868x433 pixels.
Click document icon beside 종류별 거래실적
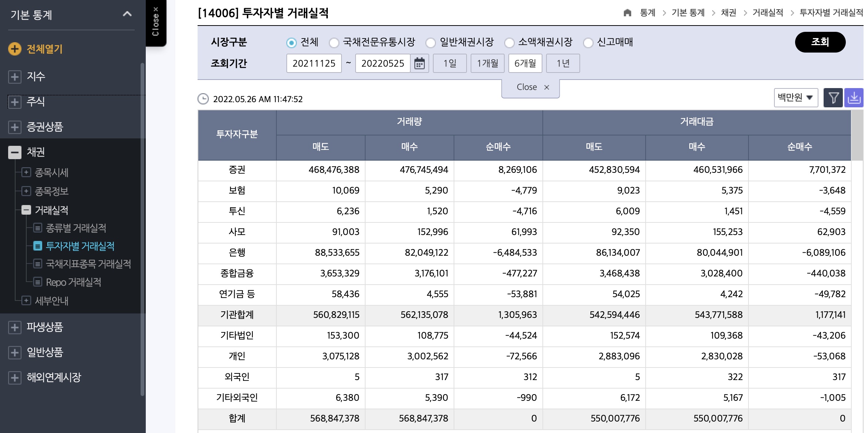coord(38,228)
